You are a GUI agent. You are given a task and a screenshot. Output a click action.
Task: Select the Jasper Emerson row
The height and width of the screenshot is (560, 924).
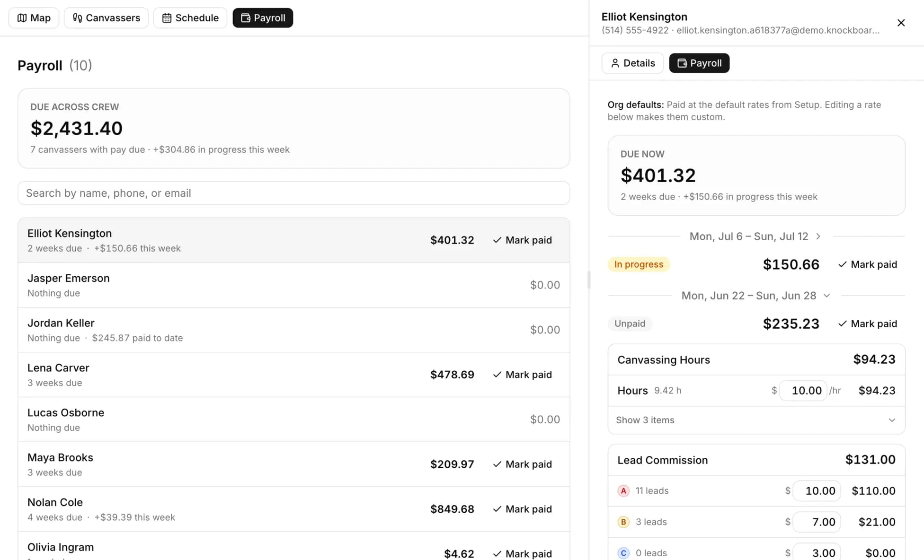point(293,285)
